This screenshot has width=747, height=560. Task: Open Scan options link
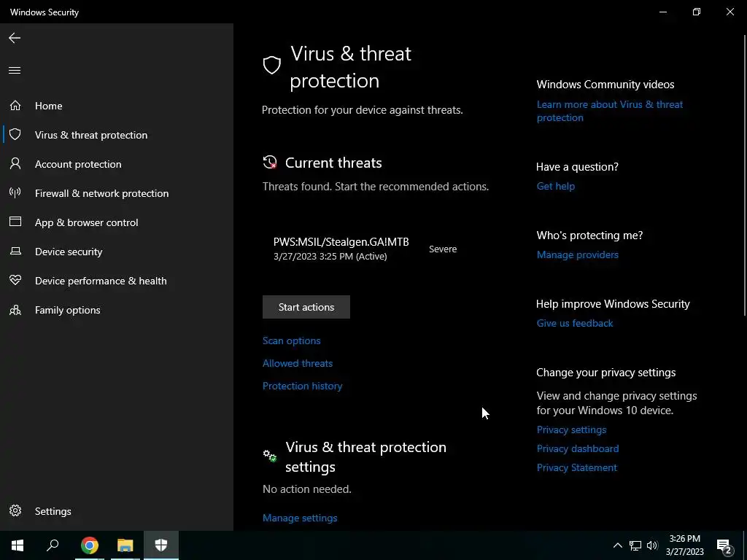[292, 341]
